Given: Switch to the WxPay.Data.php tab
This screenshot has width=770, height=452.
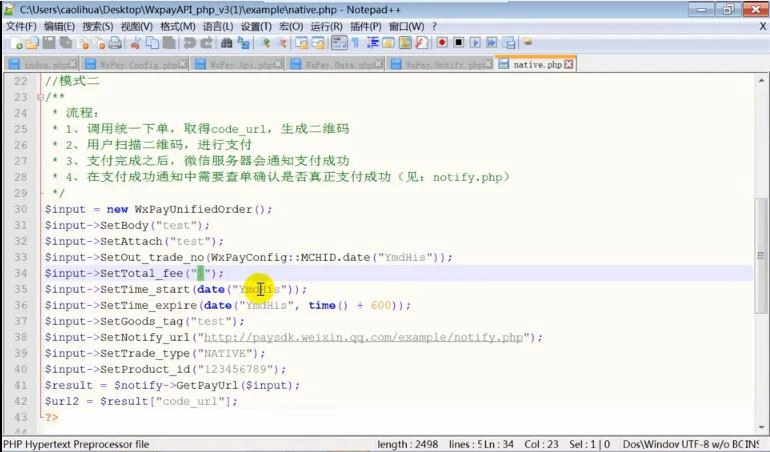Looking at the screenshot, I should 336,64.
